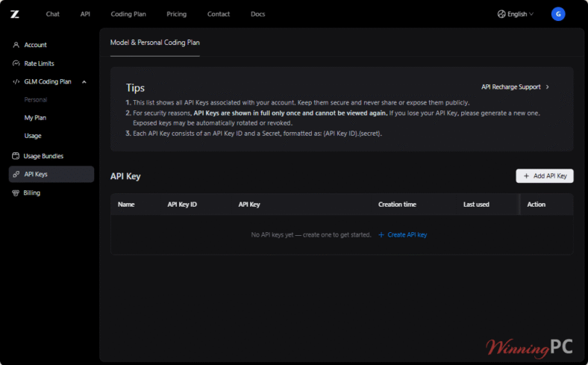Select API Keys in the sidebar

[x=51, y=174]
